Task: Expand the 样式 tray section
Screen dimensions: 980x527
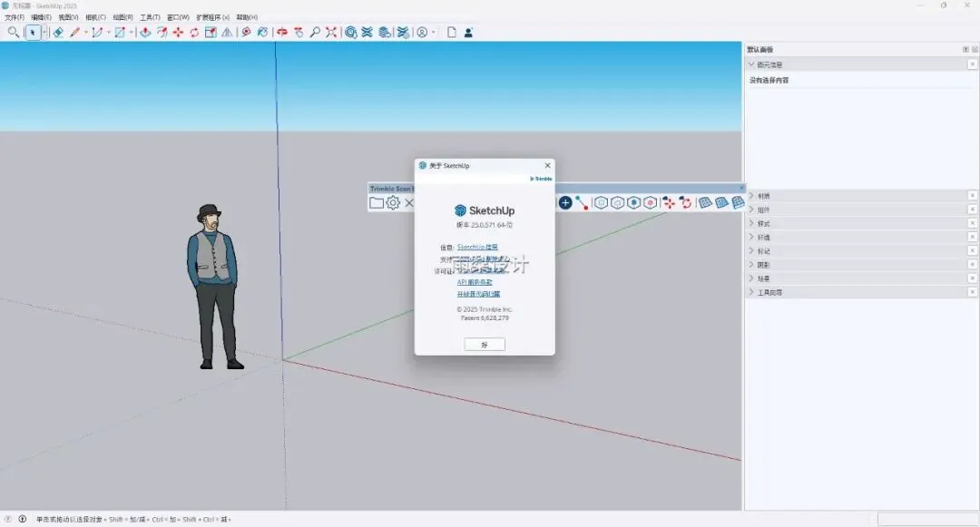Action: coord(751,223)
